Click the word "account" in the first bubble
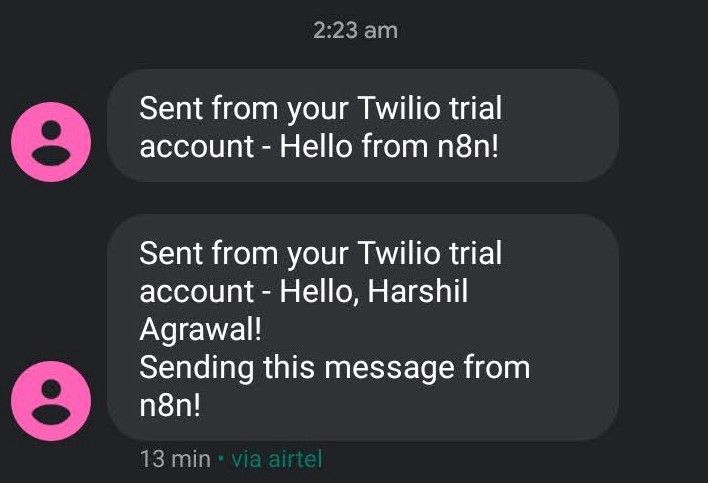This screenshot has height=483, width=708. coord(197,147)
